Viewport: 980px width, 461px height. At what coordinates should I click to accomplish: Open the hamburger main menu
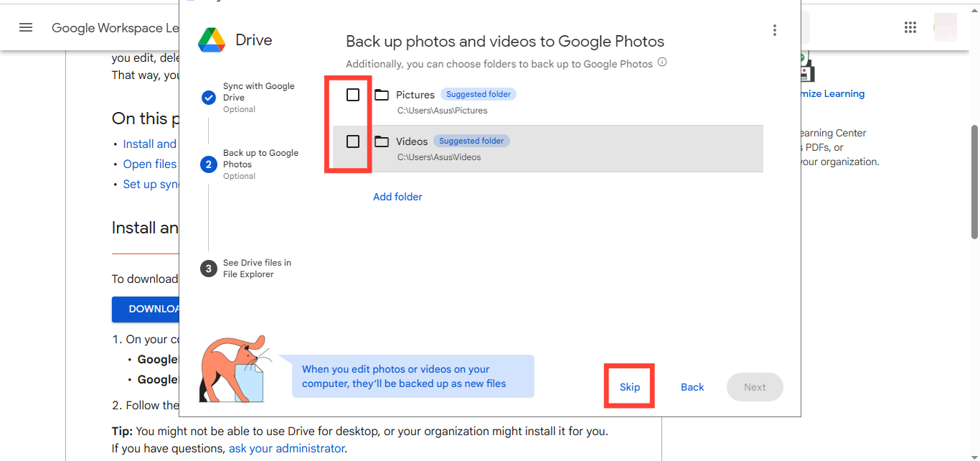(26, 28)
